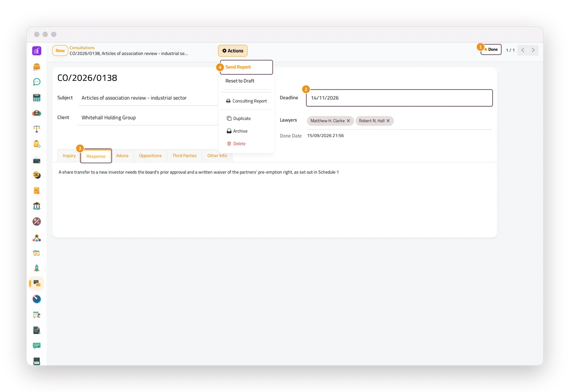Open the calendar with gavel icon

coord(37,315)
